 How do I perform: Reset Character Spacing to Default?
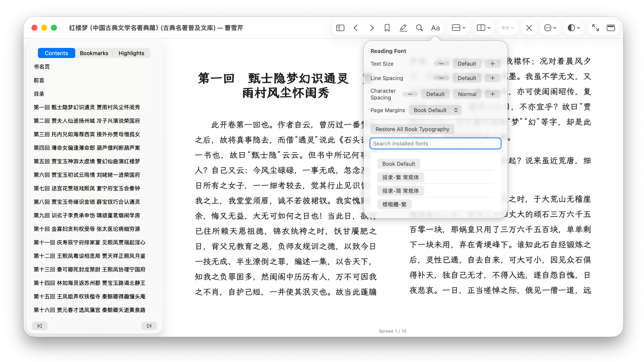click(435, 94)
